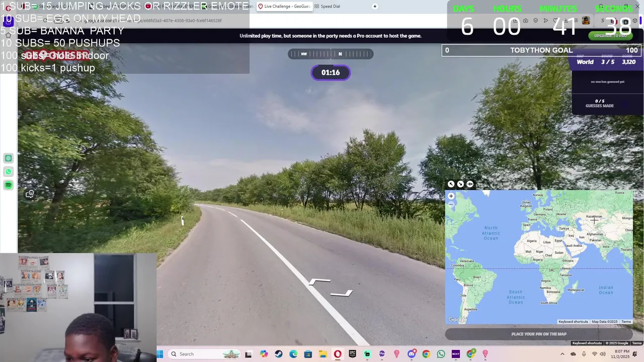Open the NZXT app from the taskbar
Image resolution: width=644 pixels, height=362 pixels.
tap(456, 354)
